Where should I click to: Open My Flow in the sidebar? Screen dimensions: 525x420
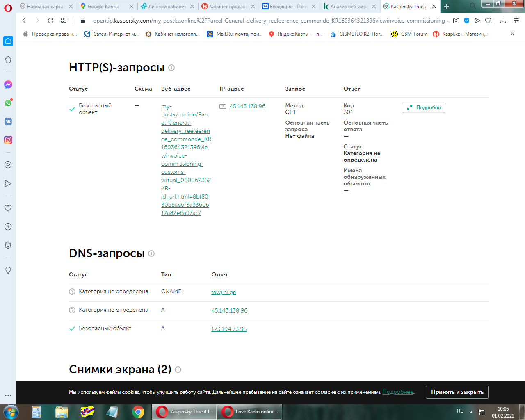8,183
